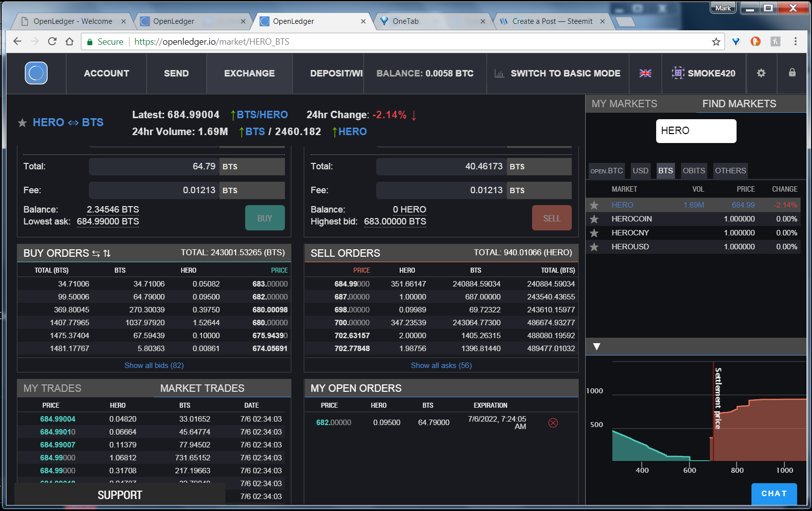
Task: Open language selector UK flag
Action: tap(645, 73)
